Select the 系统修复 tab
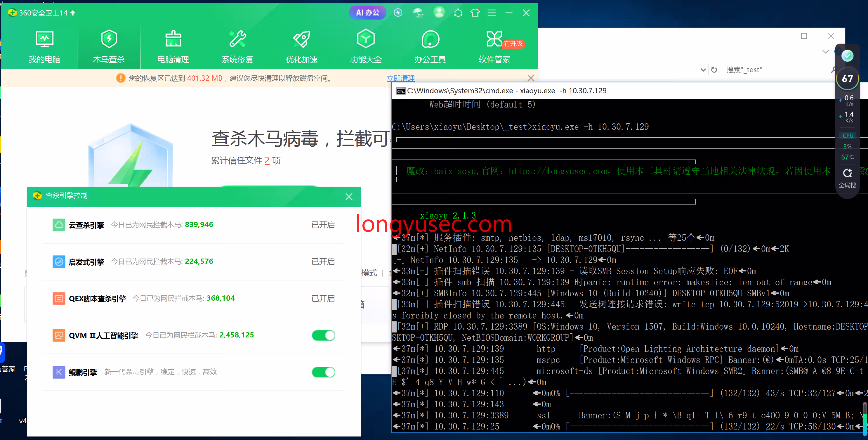Screen dimensions: 868x440 pos(237,47)
